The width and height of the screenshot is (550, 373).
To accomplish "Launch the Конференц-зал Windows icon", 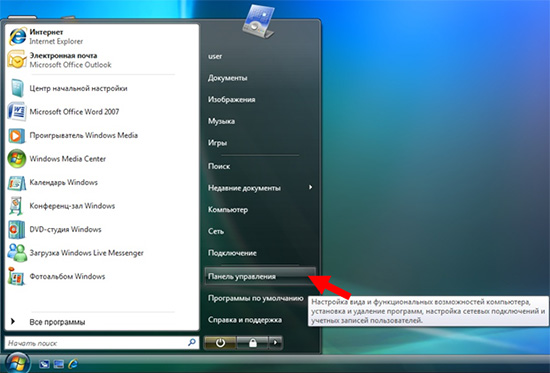I will (16, 206).
